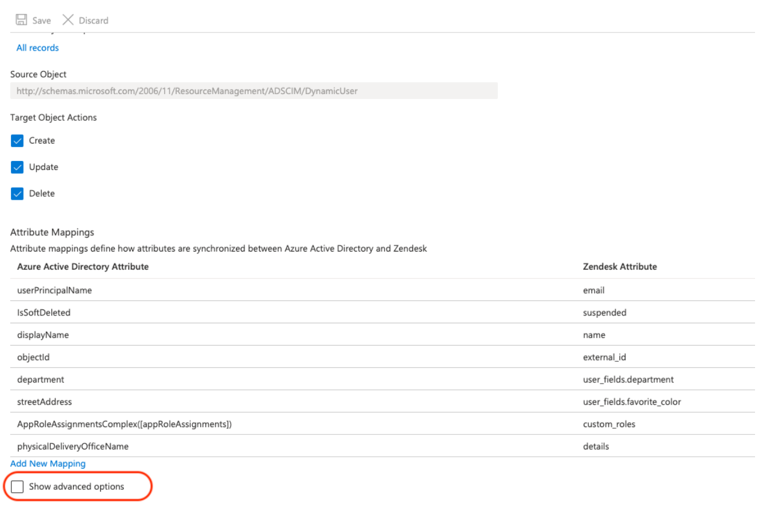Open the department attribute mapping
The height and width of the screenshot is (532, 781).
click(40, 379)
